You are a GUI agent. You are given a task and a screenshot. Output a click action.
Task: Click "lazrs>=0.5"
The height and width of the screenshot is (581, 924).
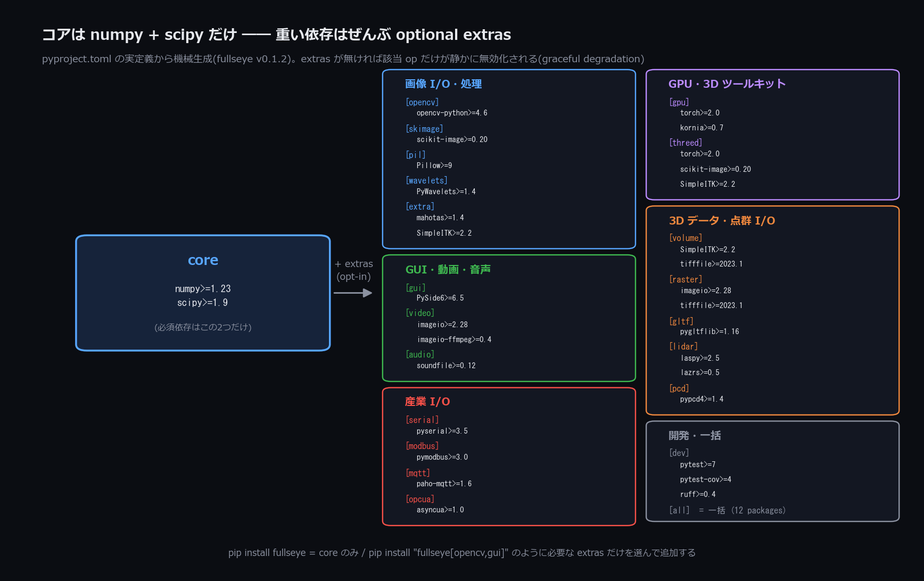click(x=700, y=372)
